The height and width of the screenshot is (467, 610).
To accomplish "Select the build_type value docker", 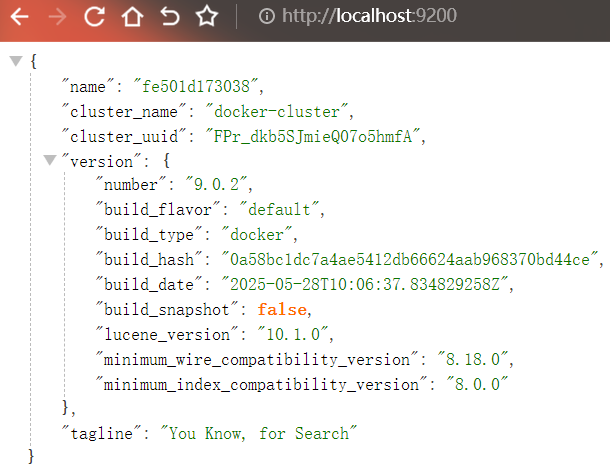I will (x=256, y=235).
